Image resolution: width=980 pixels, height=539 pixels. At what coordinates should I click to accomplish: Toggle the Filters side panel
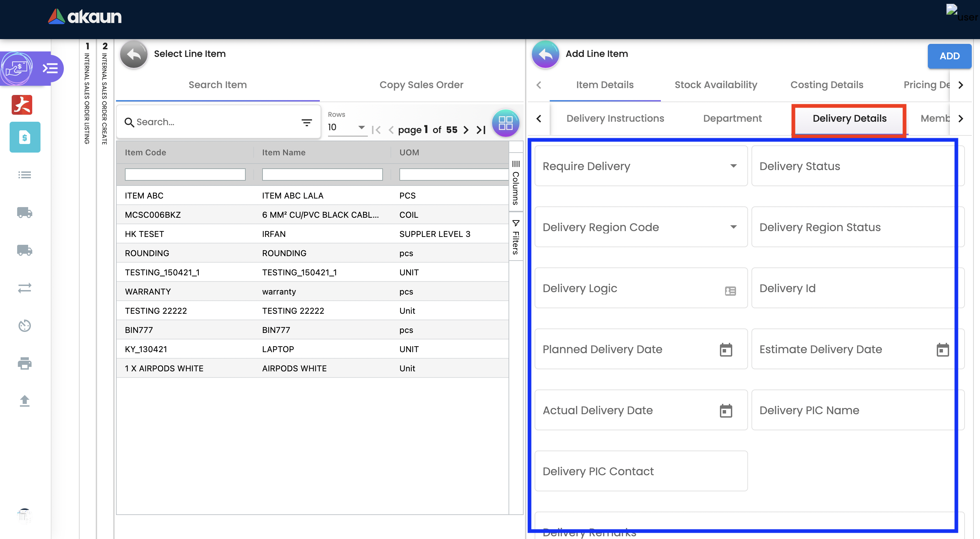click(516, 237)
